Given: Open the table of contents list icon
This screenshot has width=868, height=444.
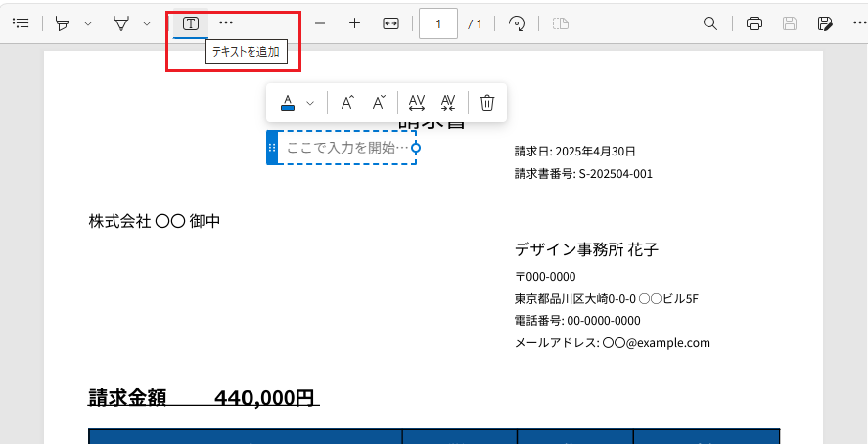Looking at the screenshot, I should pyautogui.click(x=21, y=23).
